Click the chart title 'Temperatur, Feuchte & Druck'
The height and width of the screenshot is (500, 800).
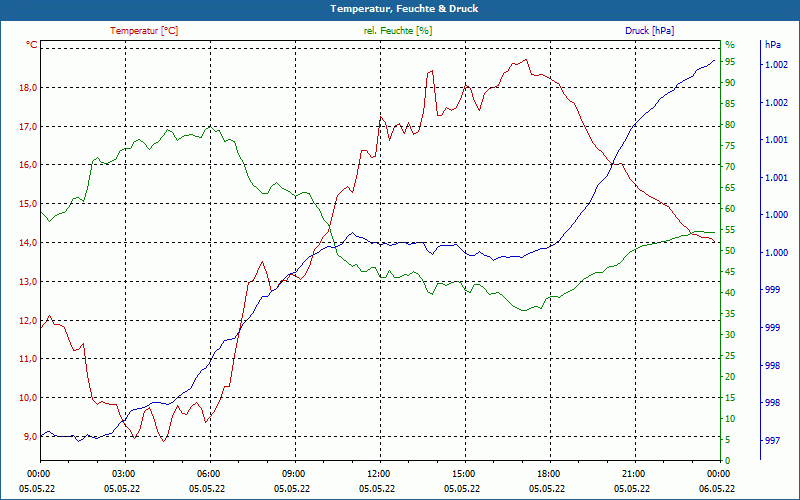404,9
